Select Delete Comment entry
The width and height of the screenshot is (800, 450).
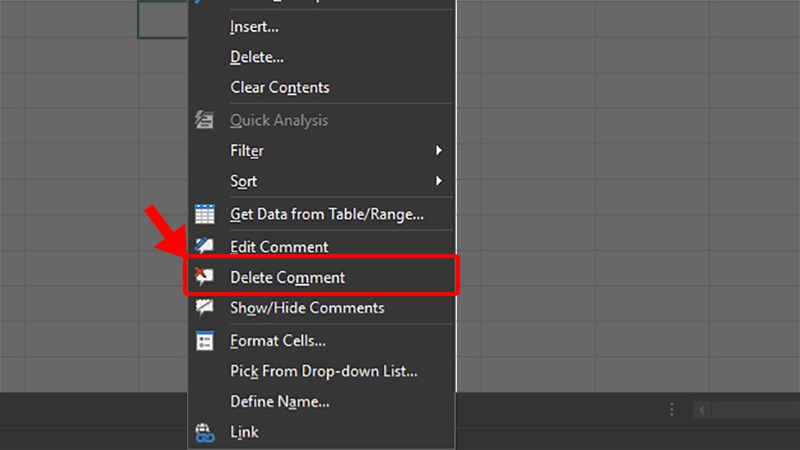click(321, 277)
